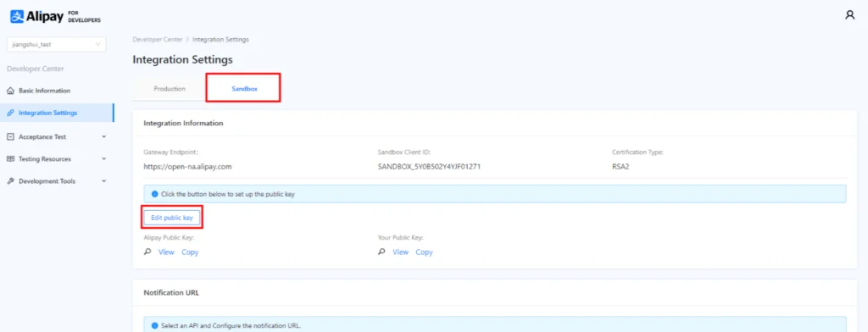Click the Edit public key button

tap(171, 218)
